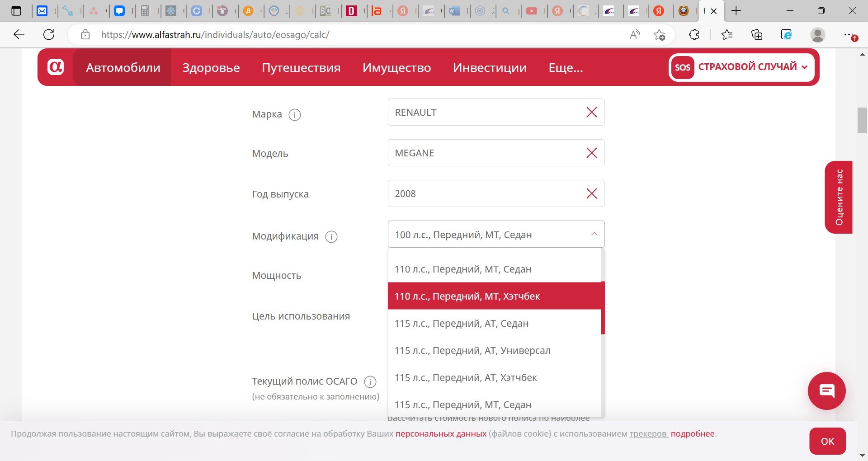868x461 pixels.
Task: Switch to the calculator icon tab
Action: coord(145,11)
